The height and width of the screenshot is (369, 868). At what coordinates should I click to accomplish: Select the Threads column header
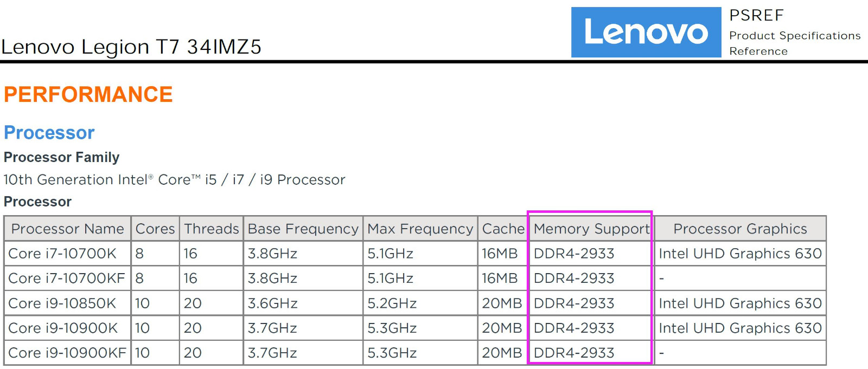tap(212, 229)
